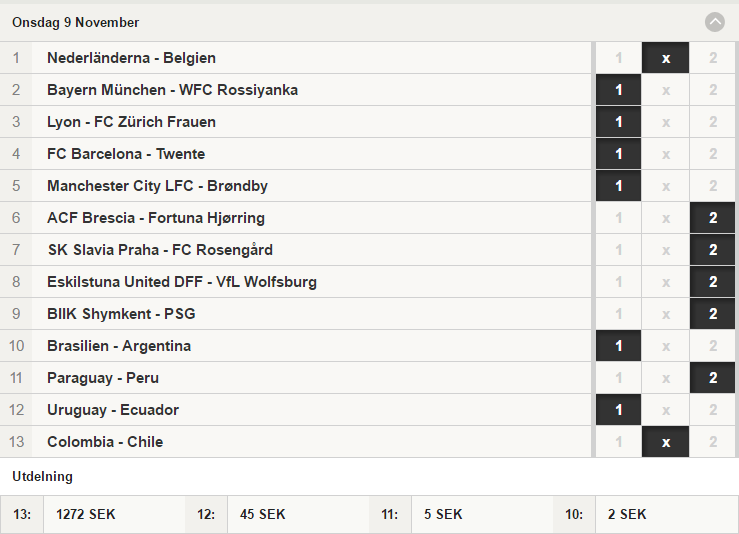739x534 pixels.
Task: Click match number 7 row label
Action: point(16,250)
